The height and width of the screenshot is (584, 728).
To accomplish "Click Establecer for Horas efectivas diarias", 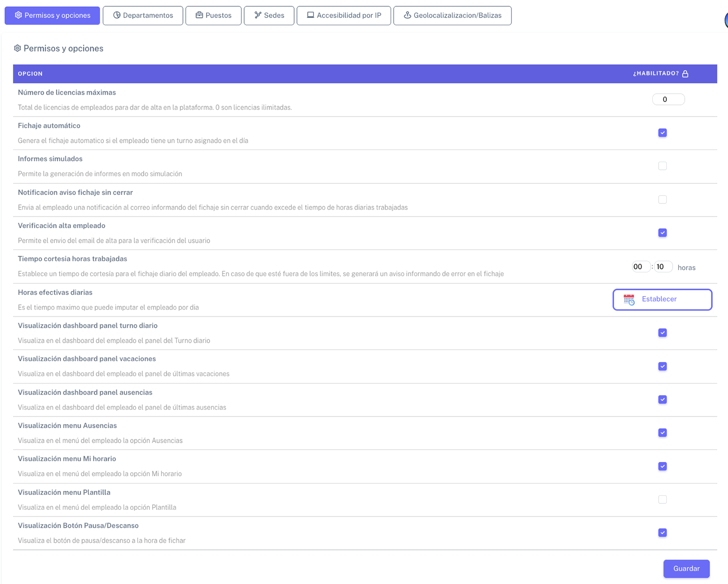I will (662, 300).
